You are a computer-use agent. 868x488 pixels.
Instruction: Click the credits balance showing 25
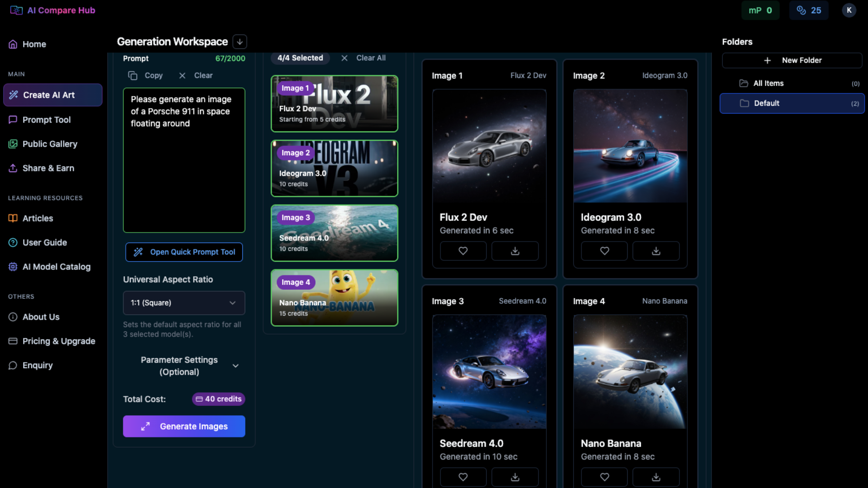pos(809,10)
